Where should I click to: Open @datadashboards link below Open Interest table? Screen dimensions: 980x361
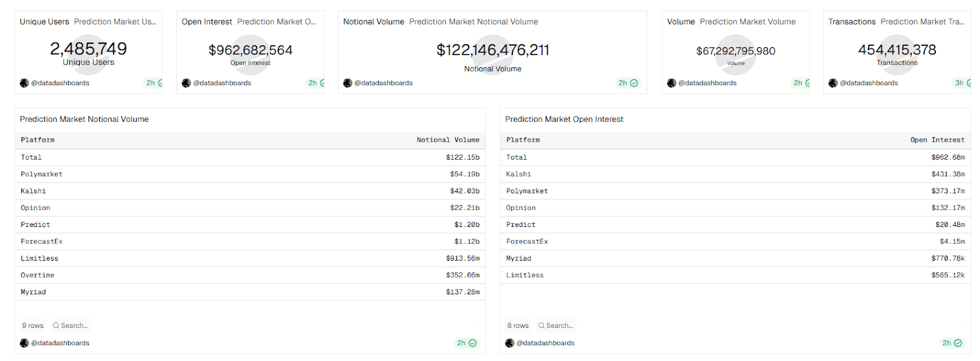pyautogui.click(x=545, y=343)
